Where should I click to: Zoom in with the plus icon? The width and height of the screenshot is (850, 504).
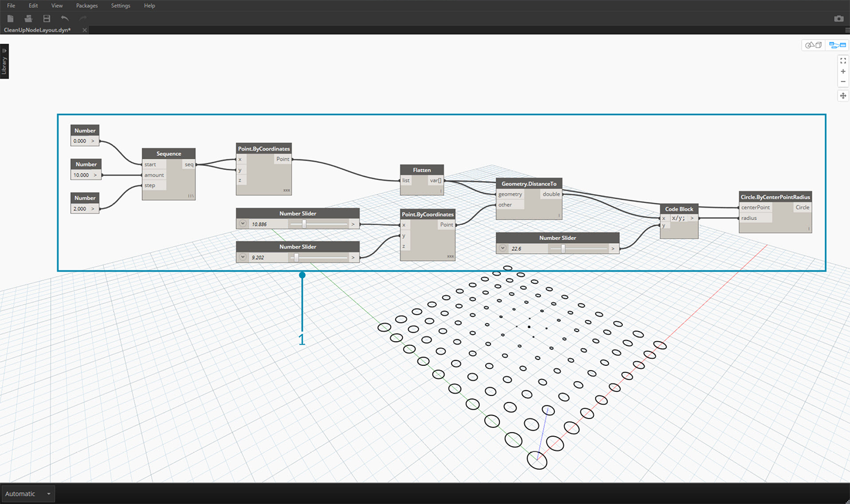[843, 71]
